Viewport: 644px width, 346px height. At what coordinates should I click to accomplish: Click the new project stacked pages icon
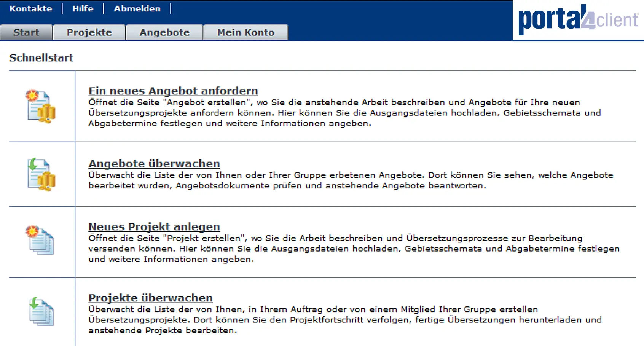(x=40, y=240)
